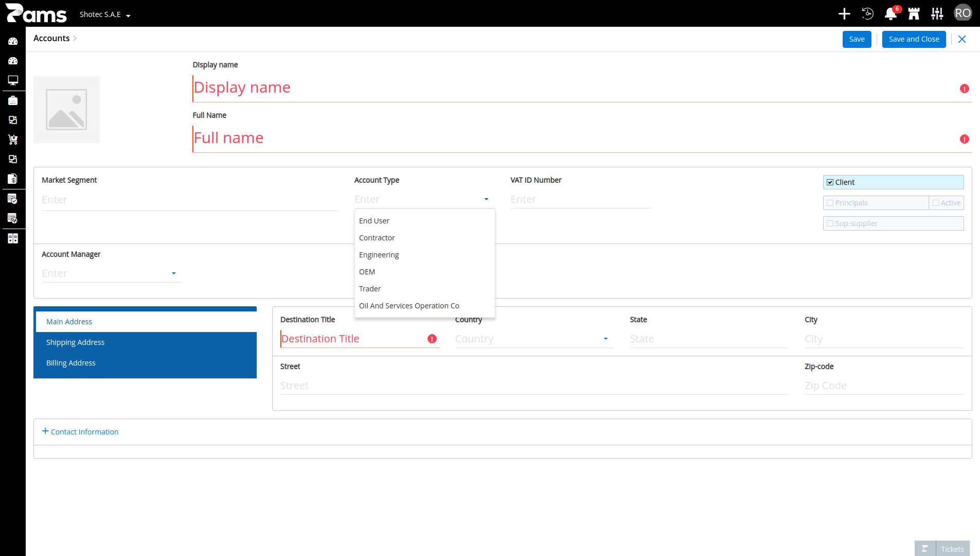Screen dimensions: 980x556
Task: Click the Market Segment input field
Action: (190, 200)
